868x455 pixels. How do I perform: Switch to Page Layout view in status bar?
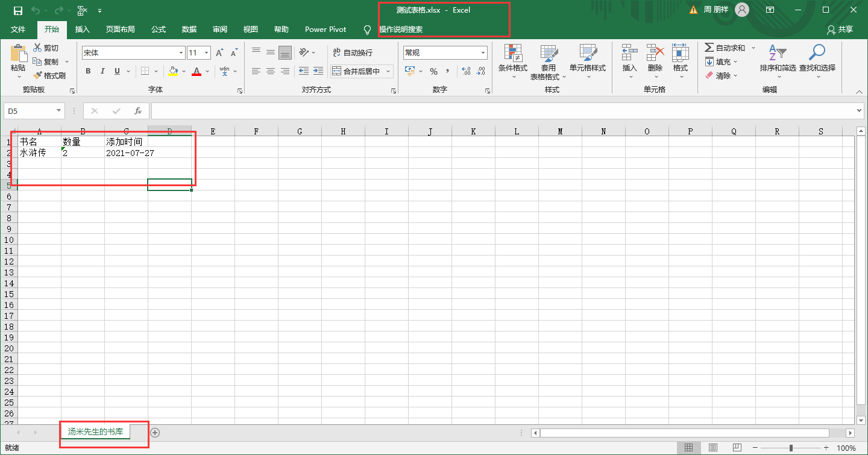point(712,448)
